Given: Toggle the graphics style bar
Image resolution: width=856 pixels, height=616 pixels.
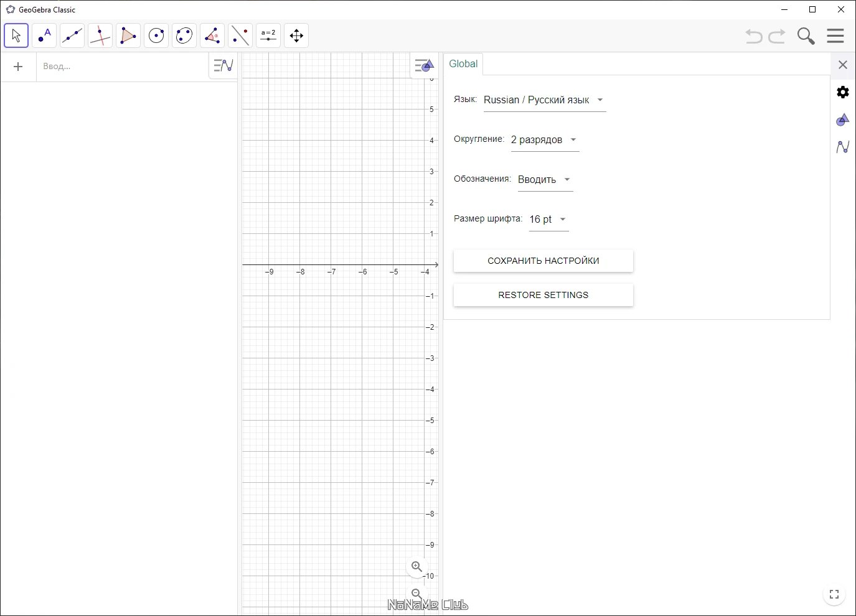Looking at the screenshot, I should (x=423, y=65).
